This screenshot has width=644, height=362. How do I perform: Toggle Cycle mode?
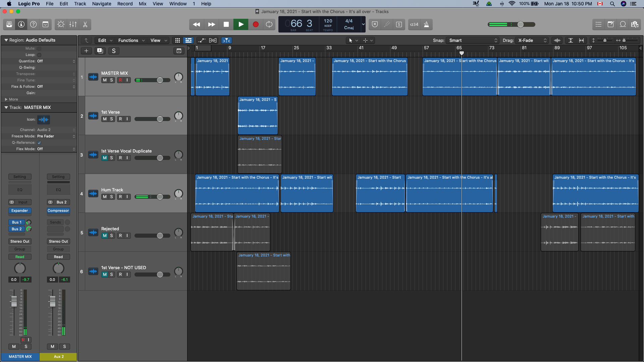[269, 24]
